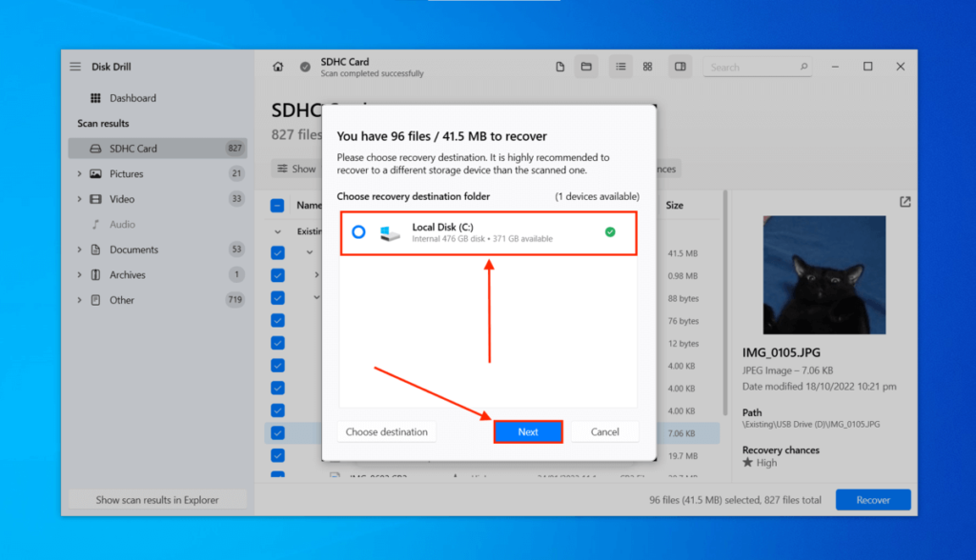Expand the Documents category
The width and height of the screenshot is (976, 560).
click(80, 249)
